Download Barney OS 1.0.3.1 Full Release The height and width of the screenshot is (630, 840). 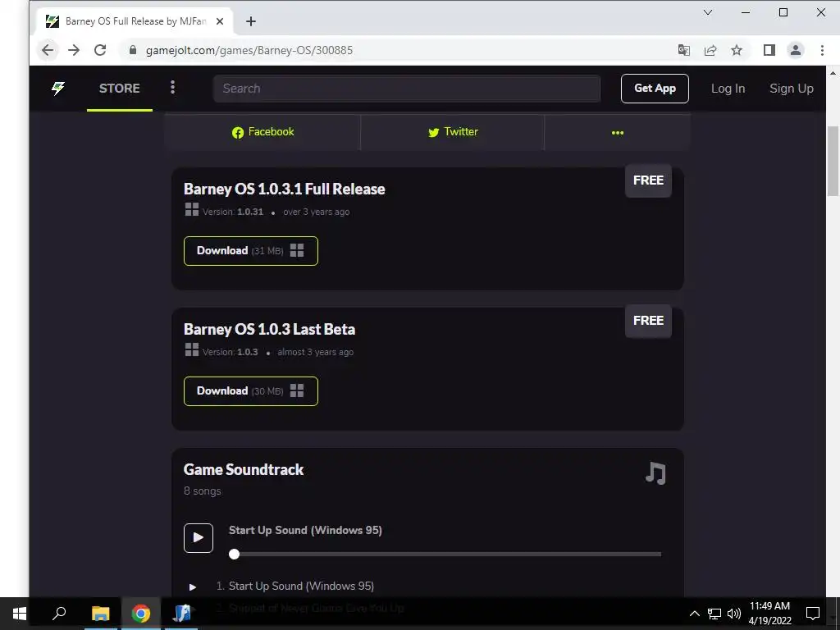click(x=251, y=251)
